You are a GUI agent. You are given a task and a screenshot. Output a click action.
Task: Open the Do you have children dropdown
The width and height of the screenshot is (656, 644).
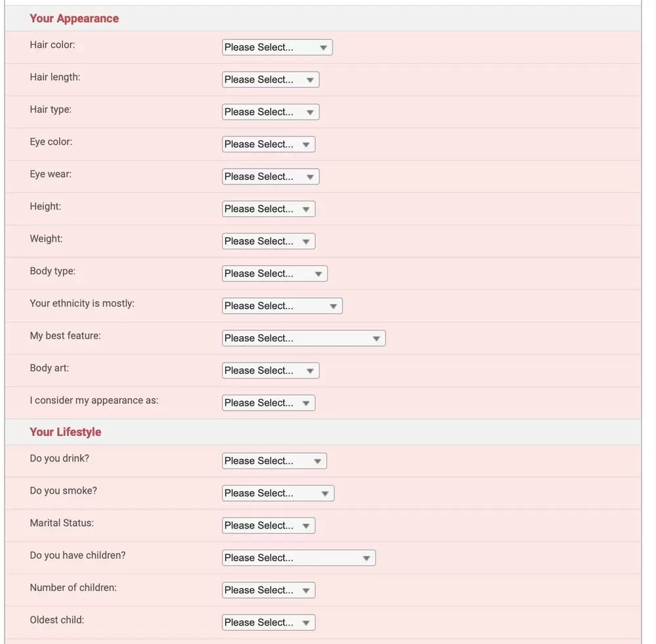(298, 558)
